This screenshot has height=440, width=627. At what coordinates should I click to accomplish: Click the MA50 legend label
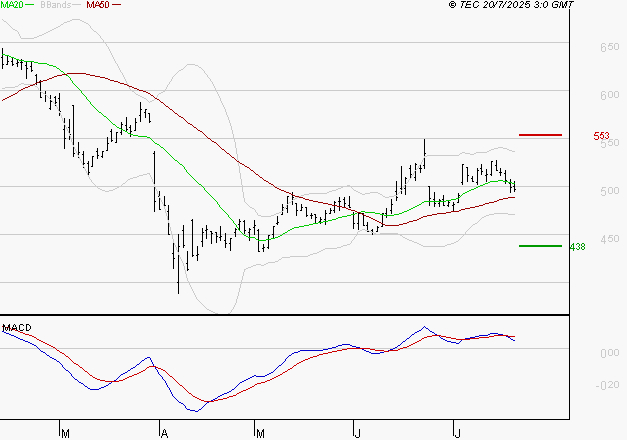[98, 5]
